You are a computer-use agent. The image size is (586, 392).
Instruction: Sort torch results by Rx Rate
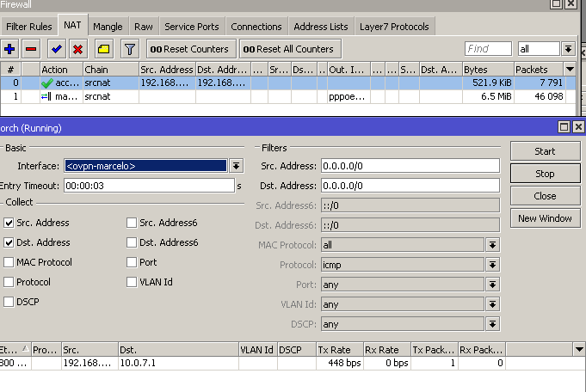point(387,350)
